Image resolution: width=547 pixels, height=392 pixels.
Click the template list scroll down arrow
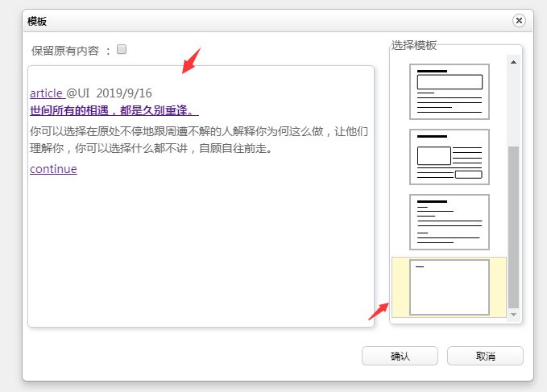(513, 315)
